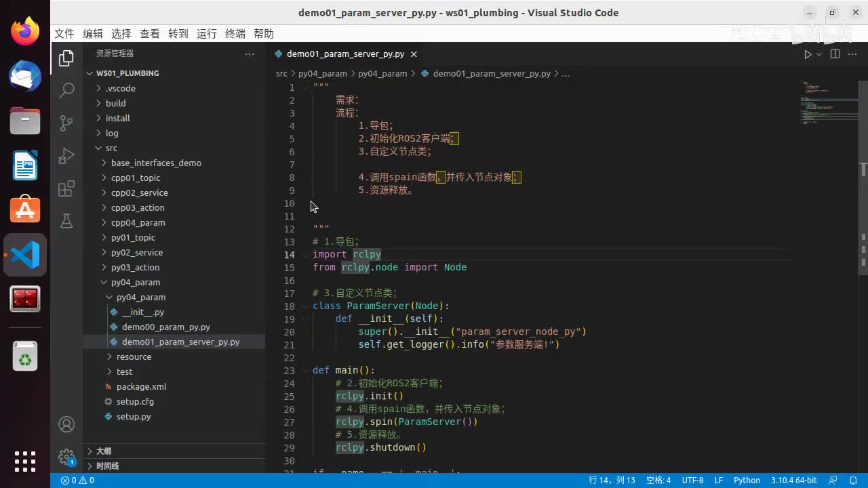Screen dimensions: 868x488
Task: Toggle the Explorer view in activity bar
Action: [x=66, y=58]
